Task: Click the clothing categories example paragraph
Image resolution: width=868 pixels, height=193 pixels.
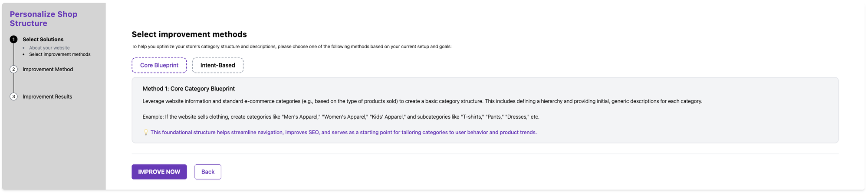Action: [341, 117]
